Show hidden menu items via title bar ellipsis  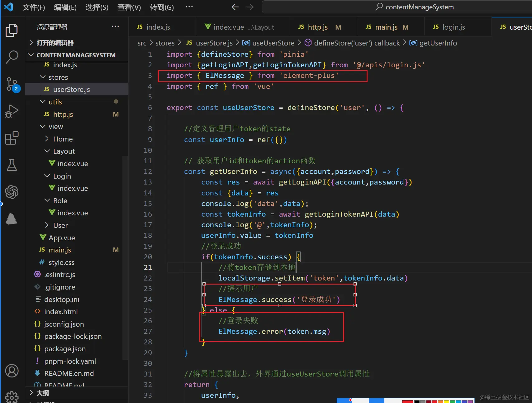[189, 7]
